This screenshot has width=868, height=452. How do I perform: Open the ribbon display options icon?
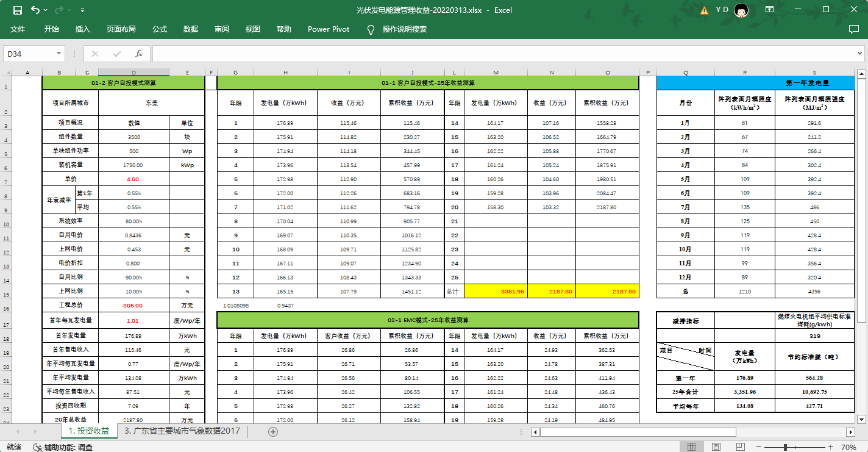pyautogui.click(x=770, y=10)
